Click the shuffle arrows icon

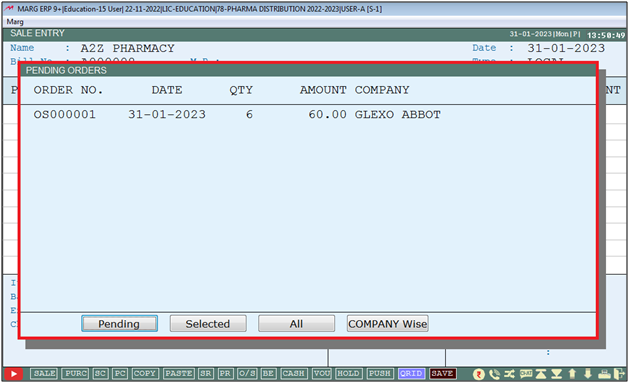tap(509, 374)
